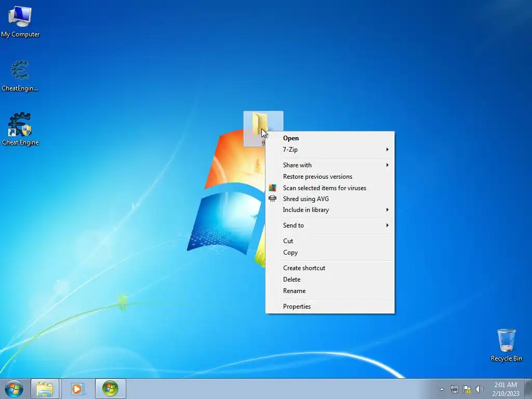Open My Computer desktop icon
Screen dimensions: 532x399
click(x=20, y=22)
